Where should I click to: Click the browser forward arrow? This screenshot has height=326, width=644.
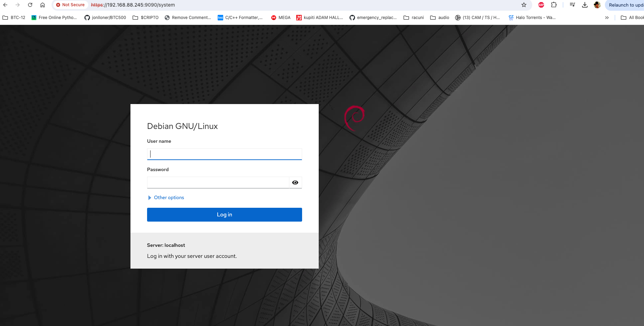click(x=18, y=5)
